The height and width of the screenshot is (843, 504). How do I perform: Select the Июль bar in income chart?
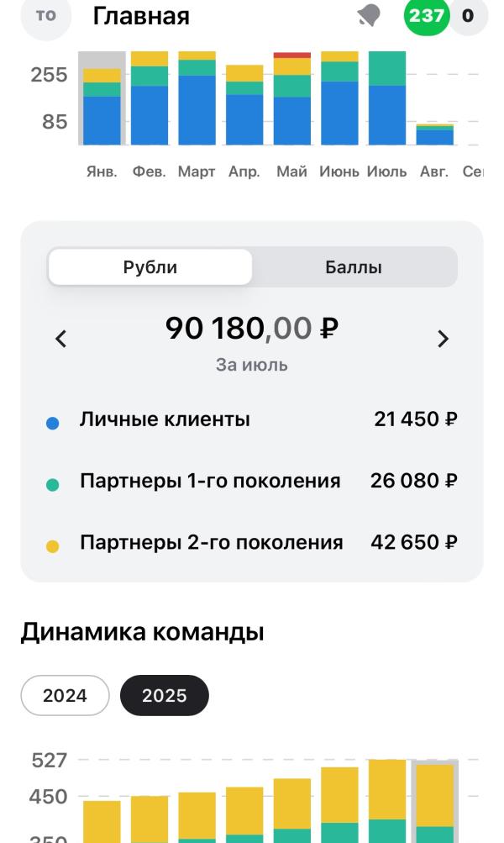387,98
